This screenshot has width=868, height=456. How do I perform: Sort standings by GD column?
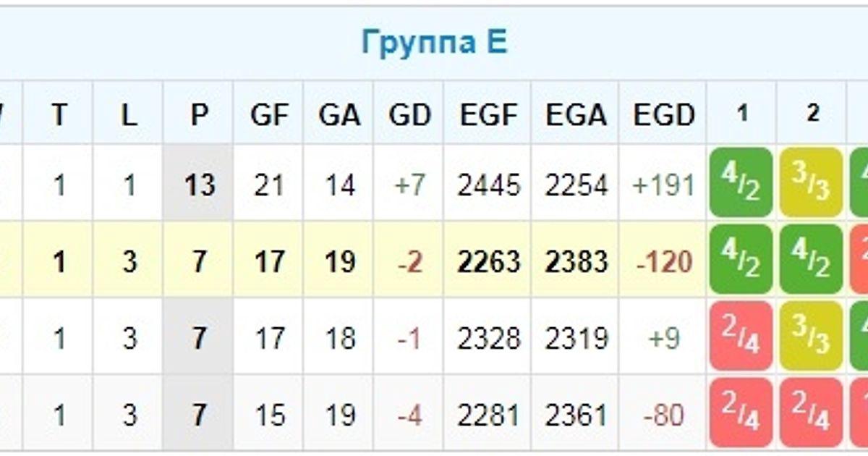[409, 114]
